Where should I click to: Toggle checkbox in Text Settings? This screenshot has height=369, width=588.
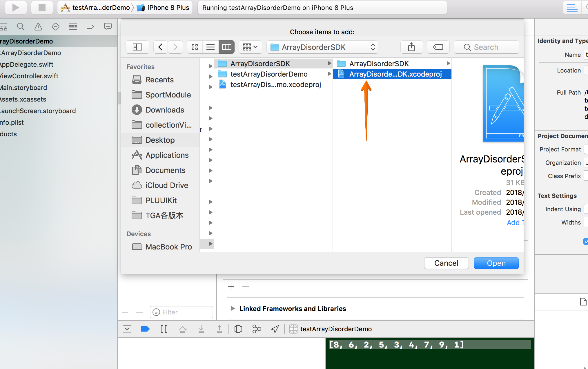point(586,241)
